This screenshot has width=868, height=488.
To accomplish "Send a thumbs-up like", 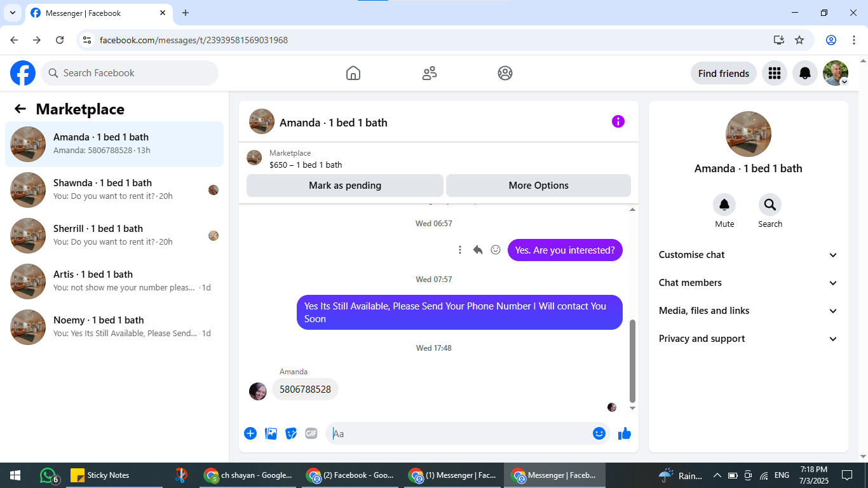I will click(625, 433).
